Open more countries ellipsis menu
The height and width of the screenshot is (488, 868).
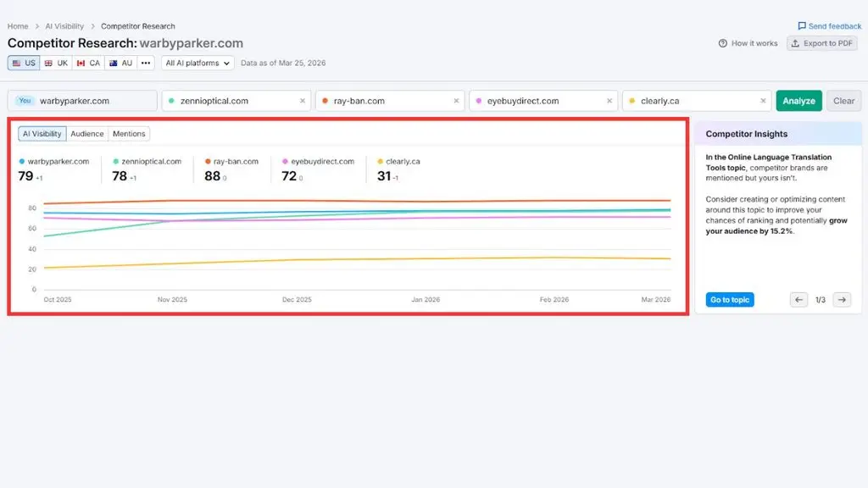pyautogui.click(x=146, y=63)
